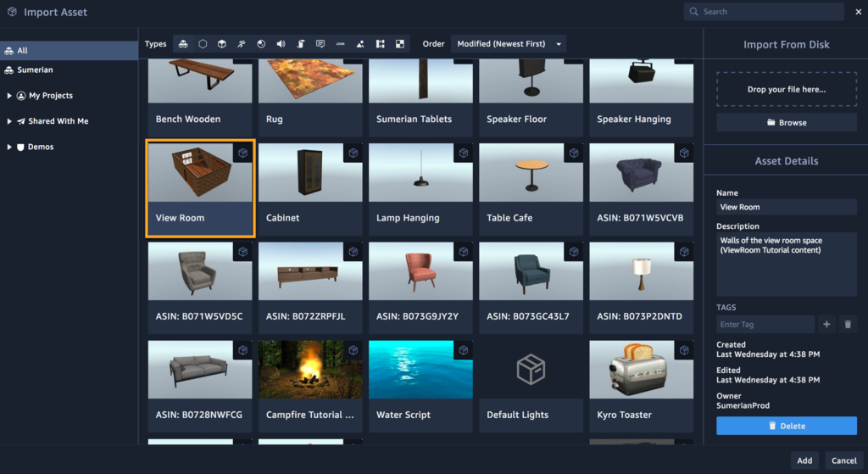Viewport: 868px width, 474px height.
Task: Filter by script scroll icon
Action: [301, 44]
